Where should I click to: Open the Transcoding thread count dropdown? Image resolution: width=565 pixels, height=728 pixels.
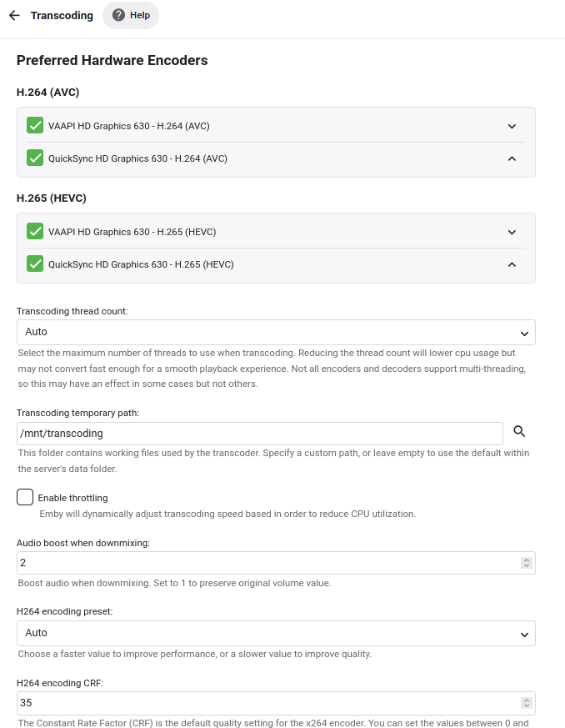[x=276, y=333]
